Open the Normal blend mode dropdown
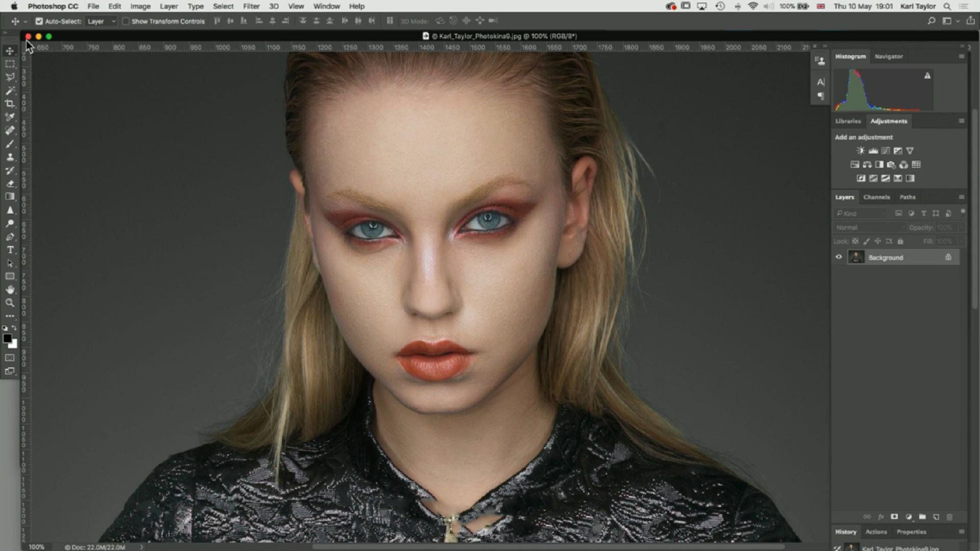Screen dimensions: 980x551 pos(869,228)
